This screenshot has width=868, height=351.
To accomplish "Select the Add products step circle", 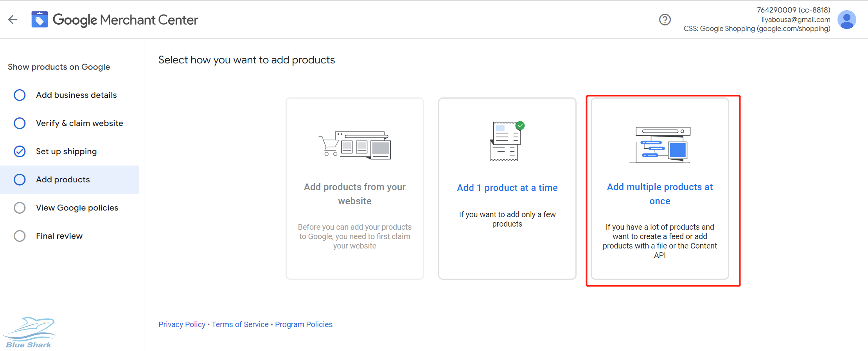I will [x=20, y=180].
